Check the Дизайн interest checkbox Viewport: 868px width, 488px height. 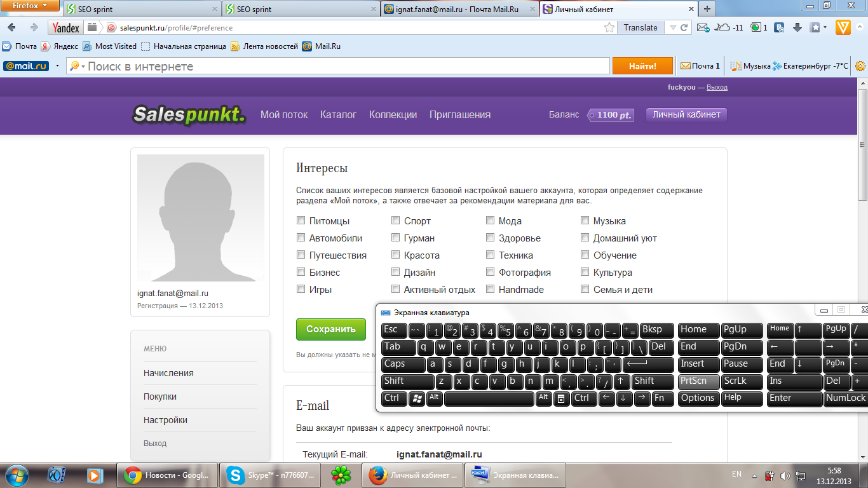(x=396, y=272)
